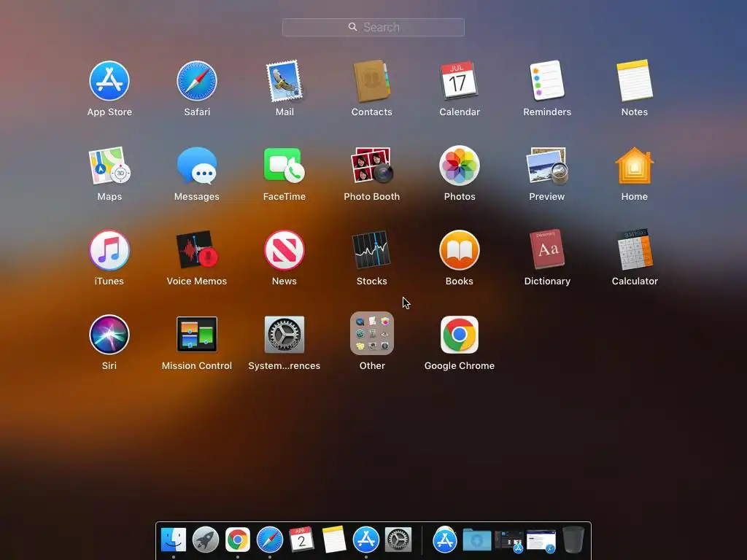
Task: Open Safari from the Dock
Action: [x=270, y=540]
